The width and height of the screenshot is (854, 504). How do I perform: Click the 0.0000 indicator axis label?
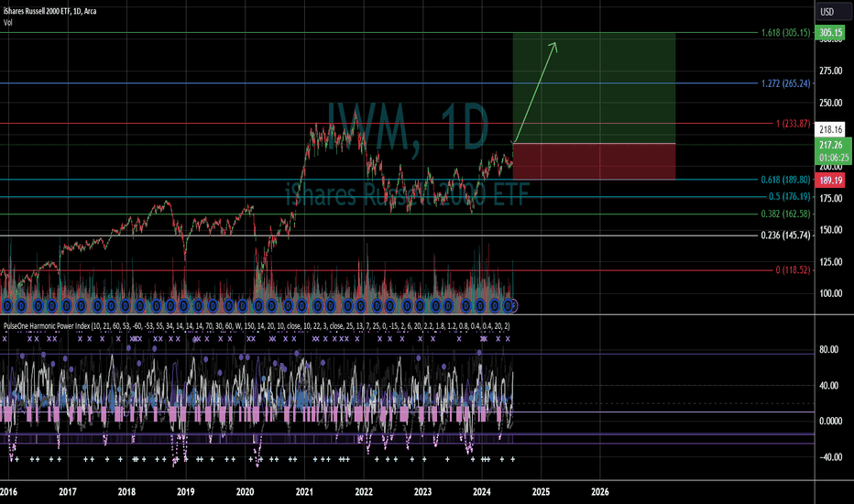point(830,422)
